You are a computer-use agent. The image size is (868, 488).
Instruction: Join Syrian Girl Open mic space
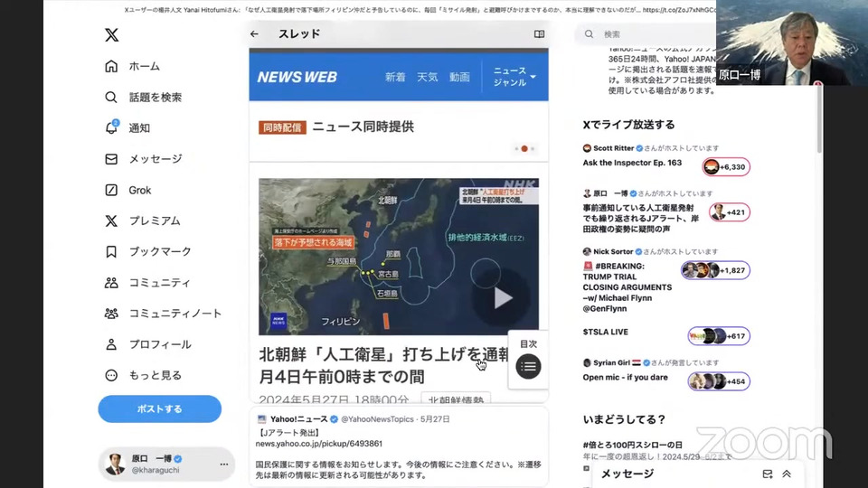(625, 378)
